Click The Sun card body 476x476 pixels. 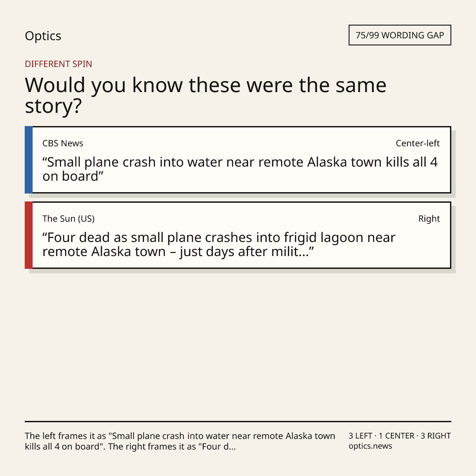click(242, 235)
